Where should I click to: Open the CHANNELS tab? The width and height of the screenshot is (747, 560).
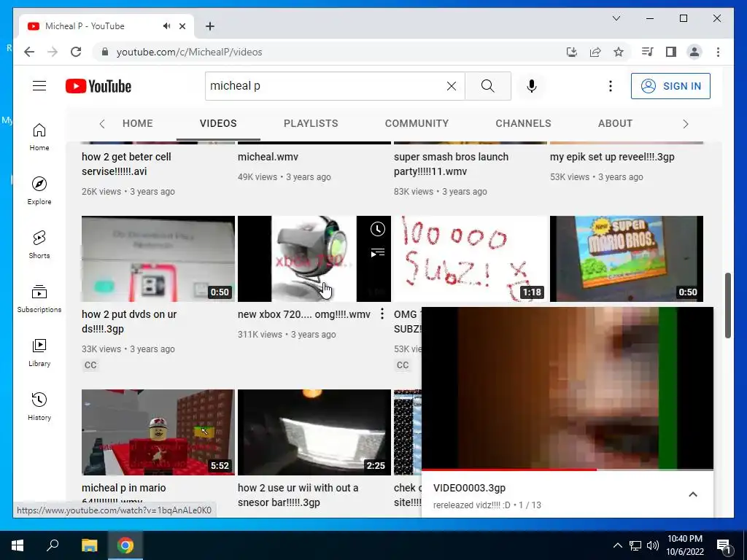(523, 123)
